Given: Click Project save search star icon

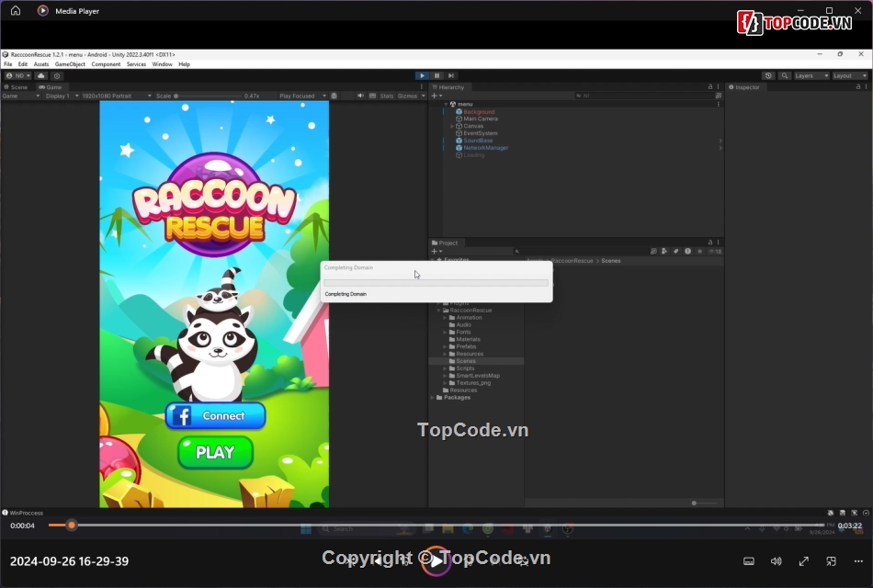Looking at the screenshot, I should point(700,252).
